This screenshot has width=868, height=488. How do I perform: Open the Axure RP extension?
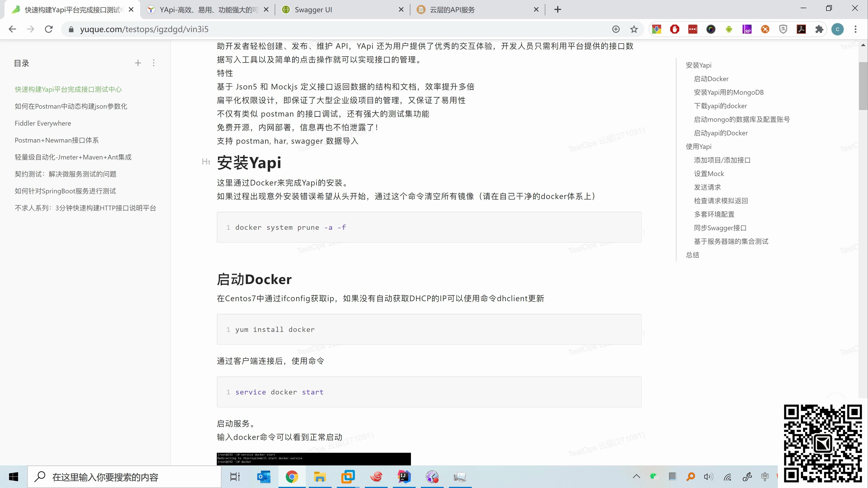tap(747, 29)
